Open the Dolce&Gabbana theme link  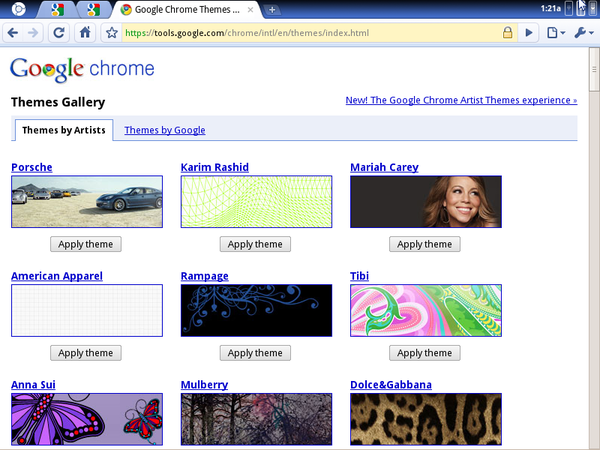391,385
